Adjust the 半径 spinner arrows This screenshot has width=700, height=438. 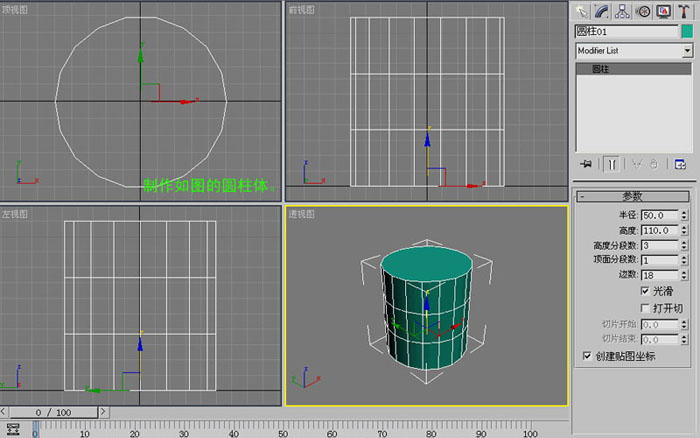pos(684,216)
